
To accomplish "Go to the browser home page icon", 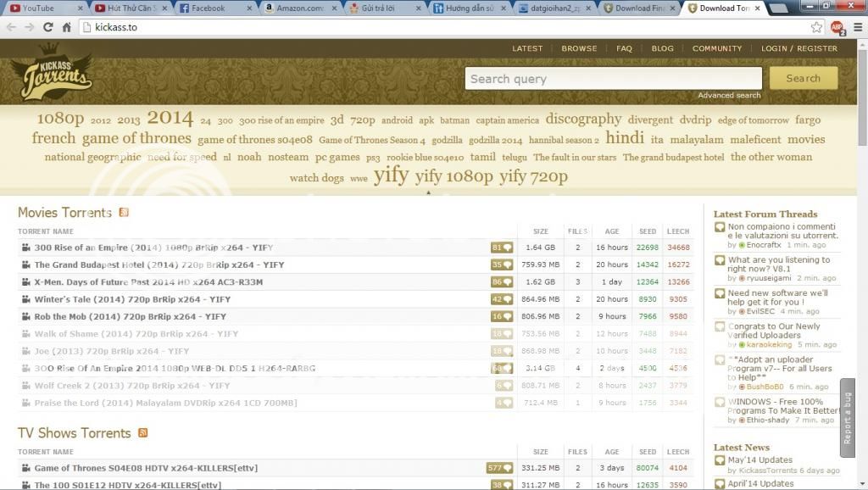I will (66, 27).
